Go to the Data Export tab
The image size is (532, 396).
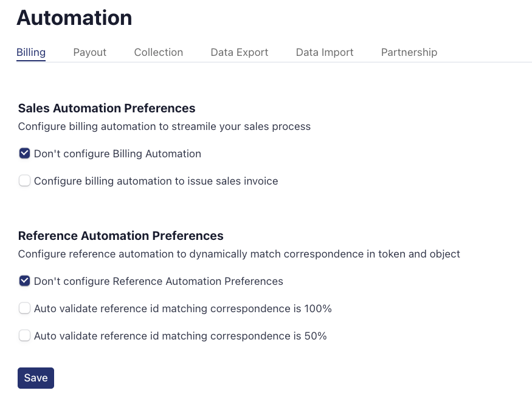point(239,52)
